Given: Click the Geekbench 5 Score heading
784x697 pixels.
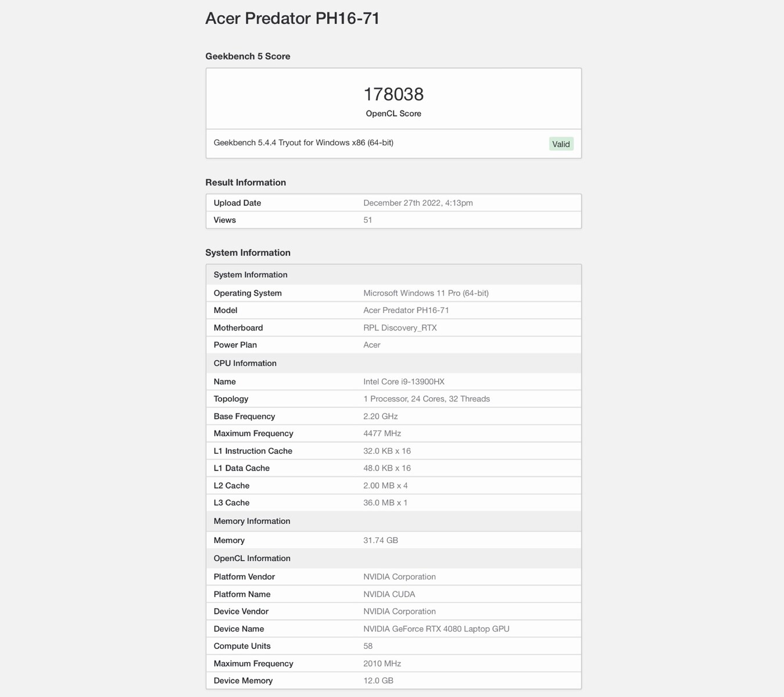Looking at the screenshot, I should 248,56.
